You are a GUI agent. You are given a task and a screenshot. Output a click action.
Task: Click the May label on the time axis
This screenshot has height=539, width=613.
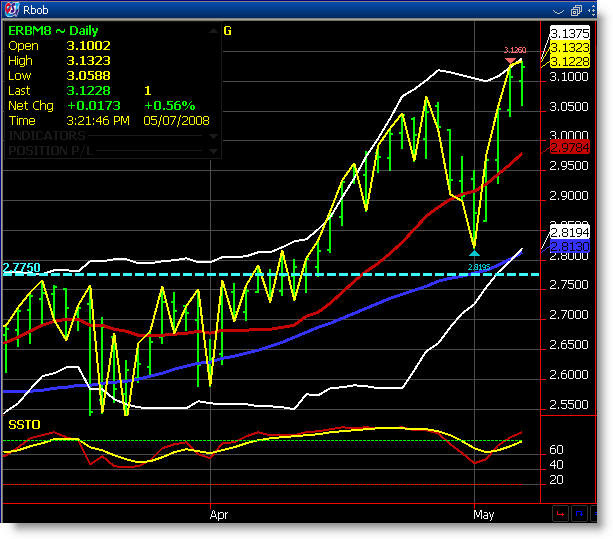click(484, 515)
